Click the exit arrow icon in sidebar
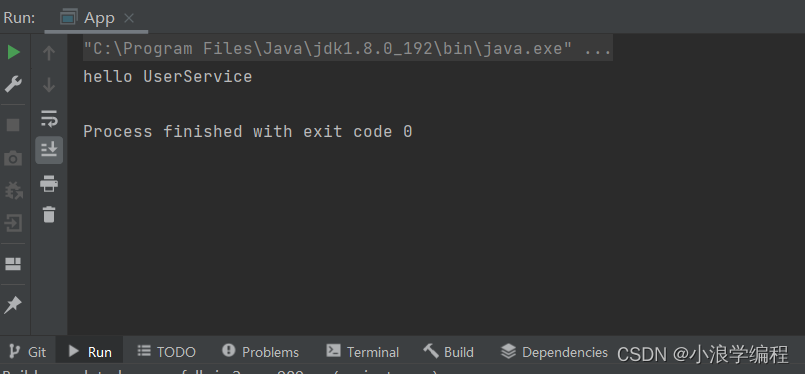The image size is (805, 374). click(x=13, y=223)
